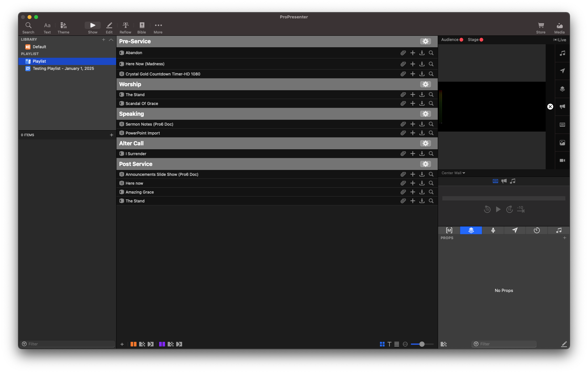Open the Bible panel
The height and width of the screenshot is (373, 588).
[142, 28]
